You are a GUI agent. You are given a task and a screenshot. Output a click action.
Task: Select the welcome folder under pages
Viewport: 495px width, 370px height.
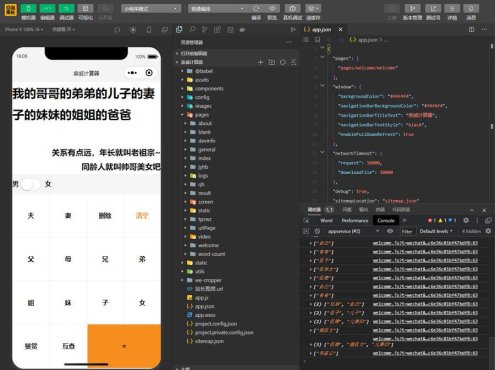208,245
